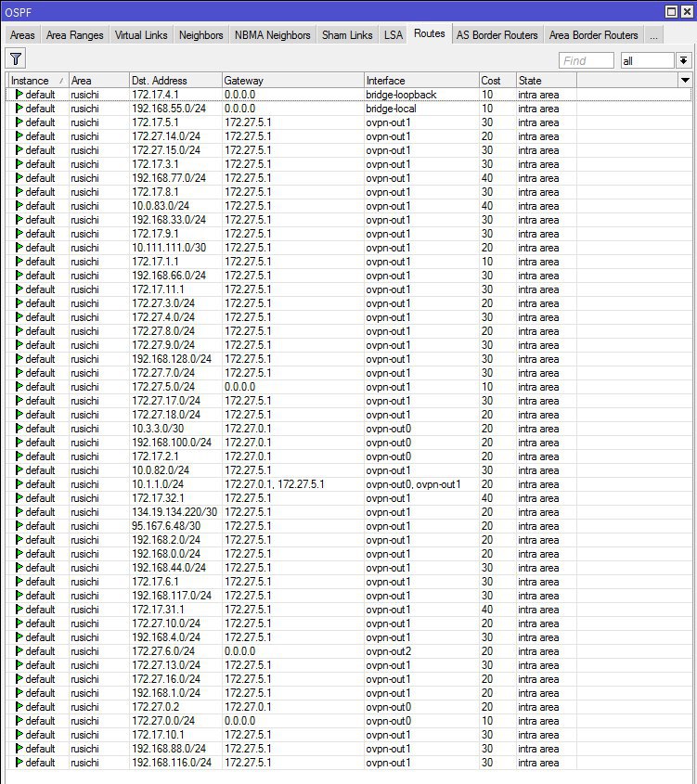
Task: Select destination 192.168.44.0/24
Action: pyautogui.click(x=169, y=568)
